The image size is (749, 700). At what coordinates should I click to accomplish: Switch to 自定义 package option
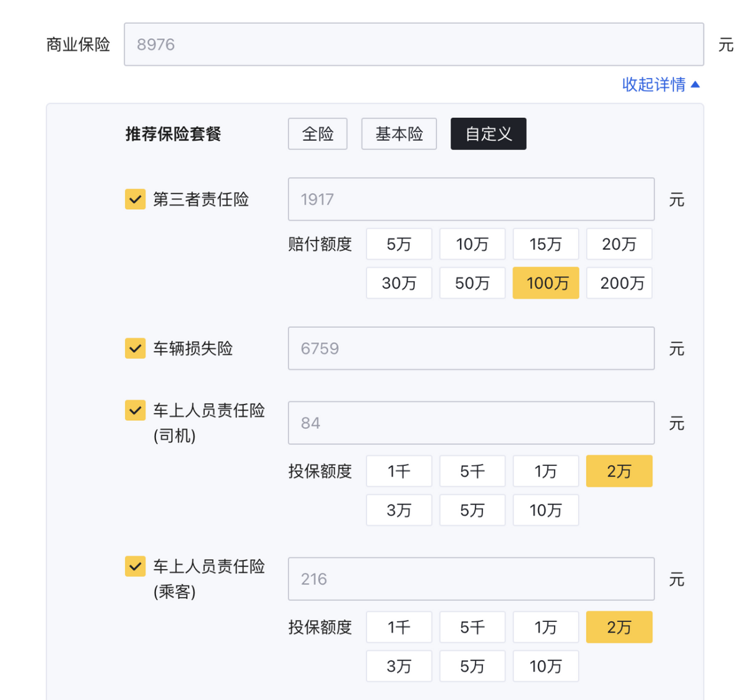[x=488, y=134]
